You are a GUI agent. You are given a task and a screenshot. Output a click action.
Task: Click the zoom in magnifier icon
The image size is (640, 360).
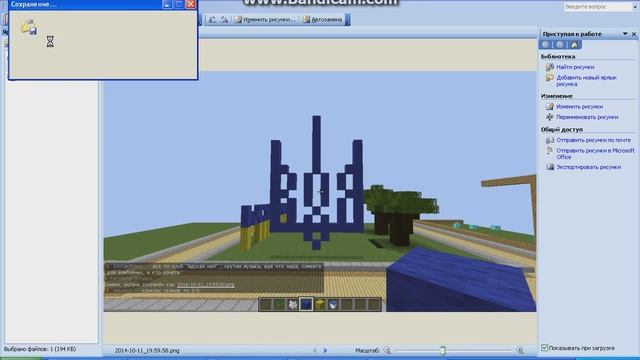point(520,350)
